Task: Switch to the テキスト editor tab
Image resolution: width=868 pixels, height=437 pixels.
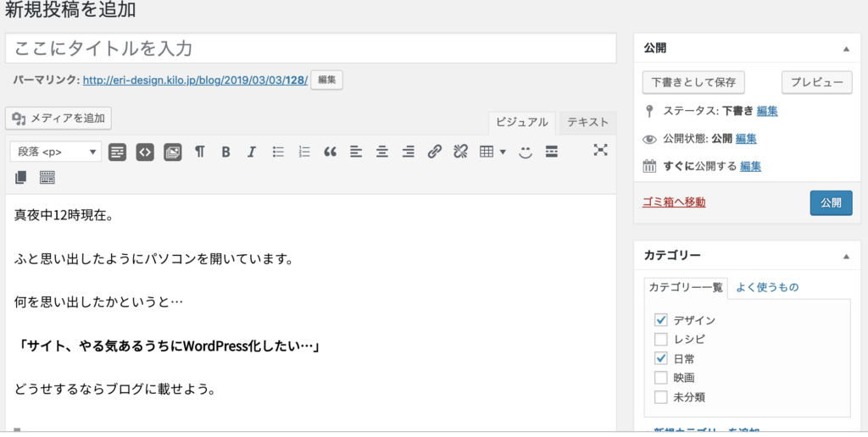Action: click(x=587, y=122)
